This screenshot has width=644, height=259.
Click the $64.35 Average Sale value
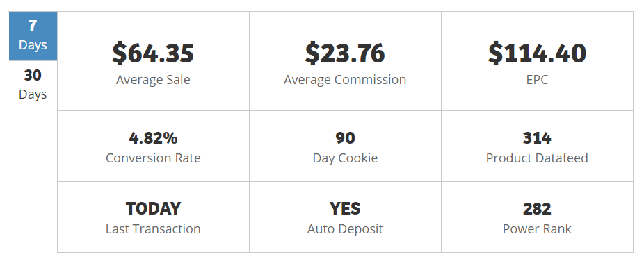pyautogui.click(x=153, y=53)
